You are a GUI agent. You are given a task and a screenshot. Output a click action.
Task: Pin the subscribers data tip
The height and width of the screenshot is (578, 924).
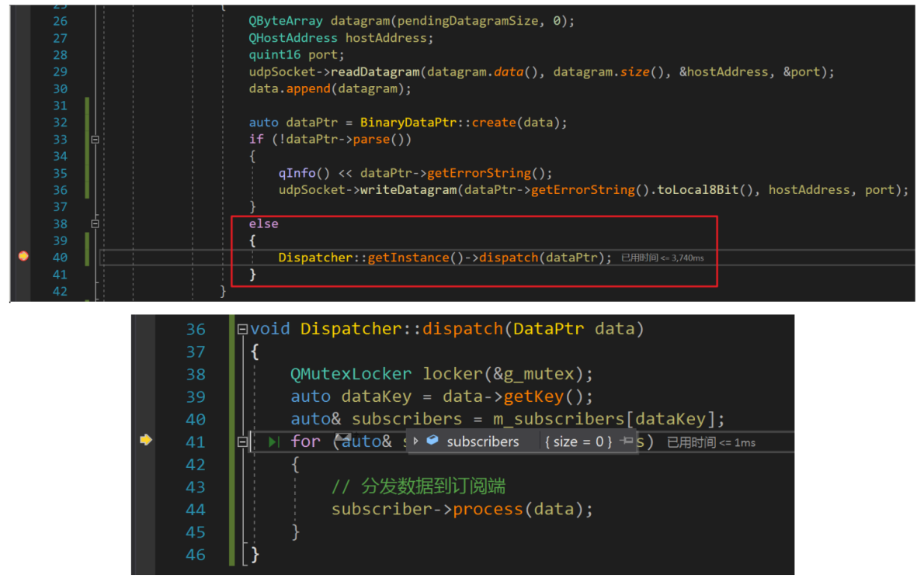(x=626, y=441)
